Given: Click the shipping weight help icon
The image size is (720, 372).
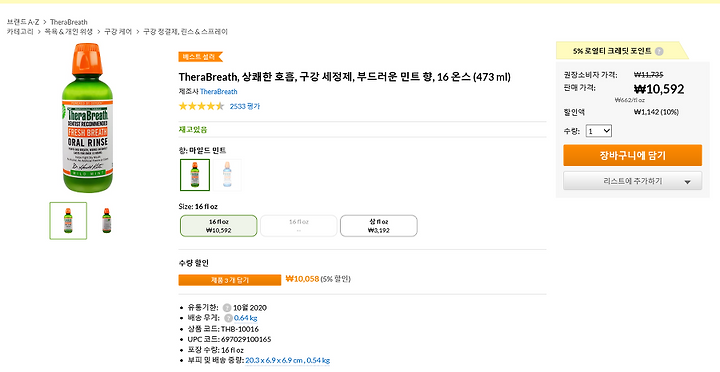Looking at the screenshot, I should pos(228,318).
